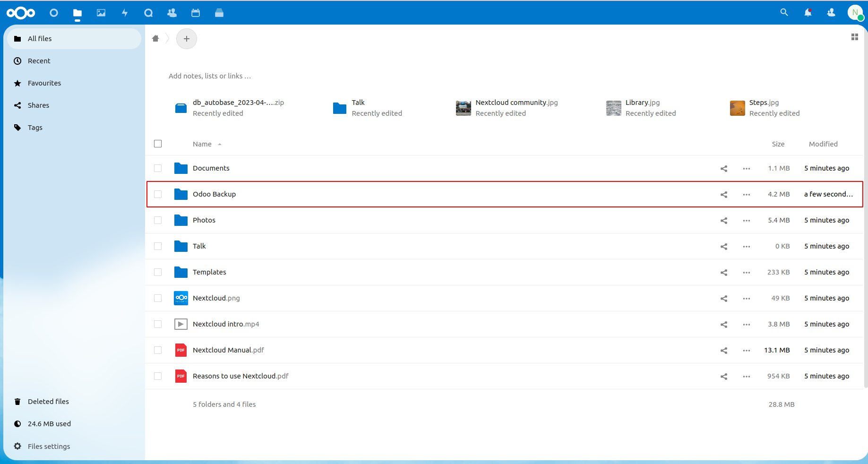Expand Files settings in sidebar

[x=49, y=446]
